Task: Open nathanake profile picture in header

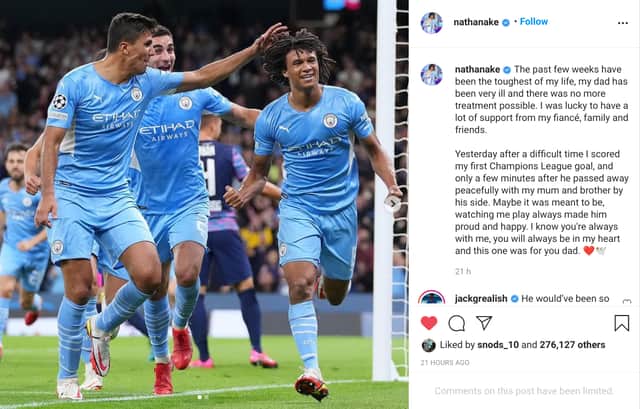Action: [x=431, y=23]
